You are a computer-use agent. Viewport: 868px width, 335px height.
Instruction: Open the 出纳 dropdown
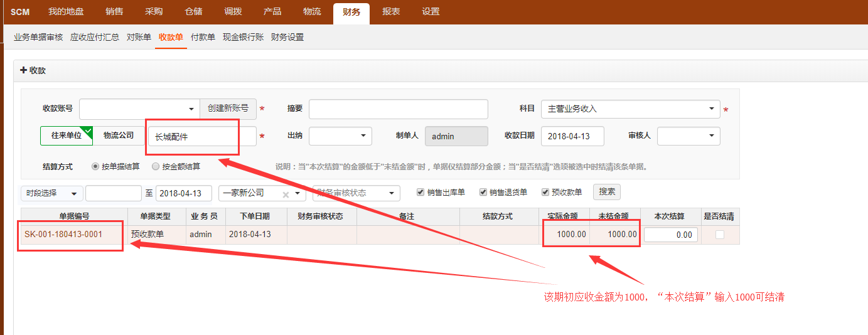click(x=340, y=136)
